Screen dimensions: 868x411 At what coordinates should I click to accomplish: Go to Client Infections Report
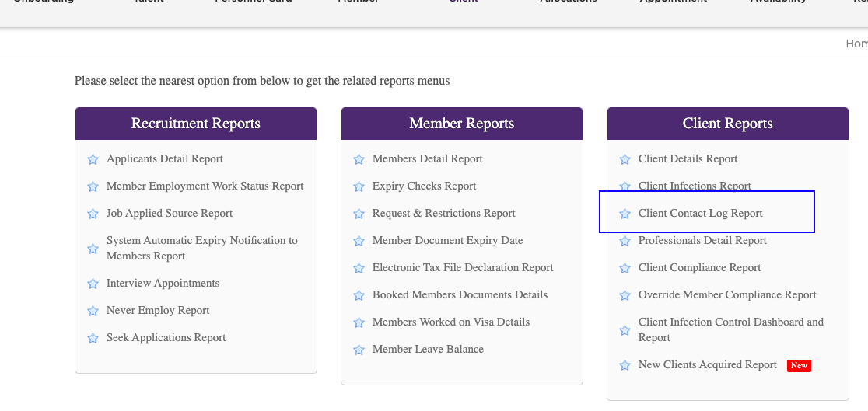[x=695, y=186]
